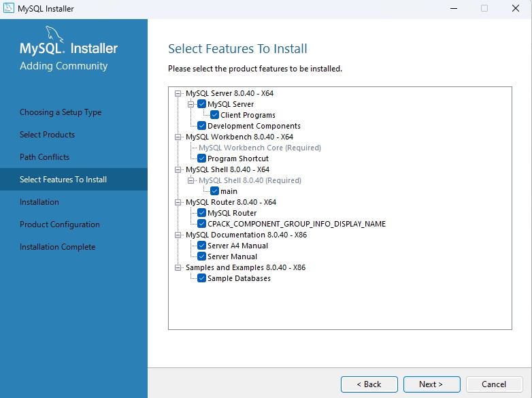Select the Program Shortcut label
532x398 pixels.
click(x=238, y=159)
